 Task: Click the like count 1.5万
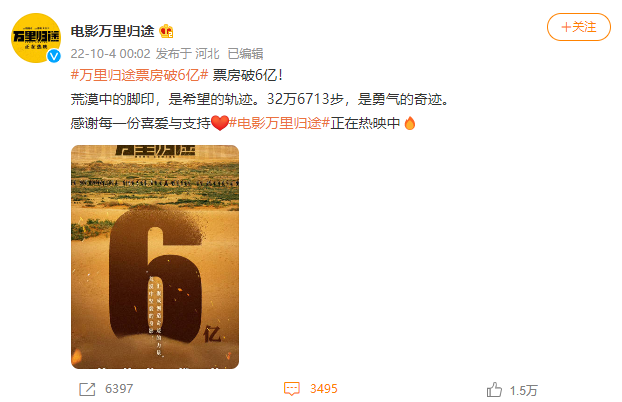pos(524,390)
